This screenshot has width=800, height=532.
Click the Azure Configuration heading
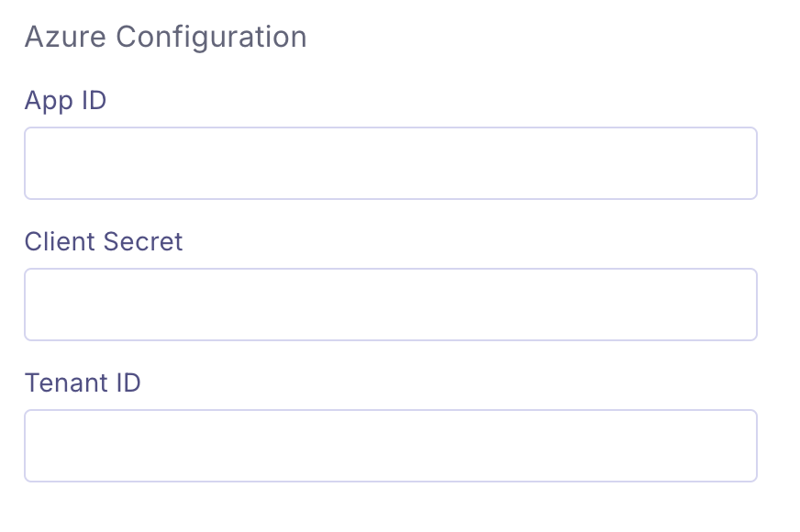click(165, 37)
